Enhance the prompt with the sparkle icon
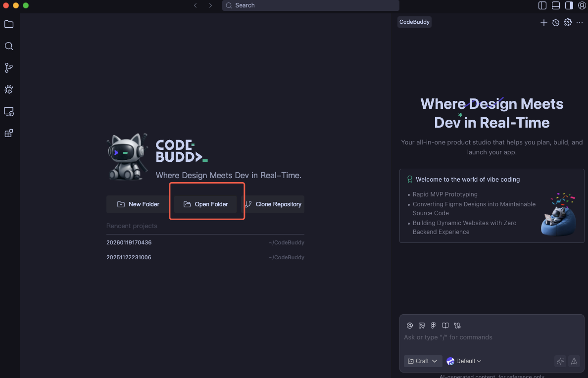The image size is (588, 378). [560, 361]
